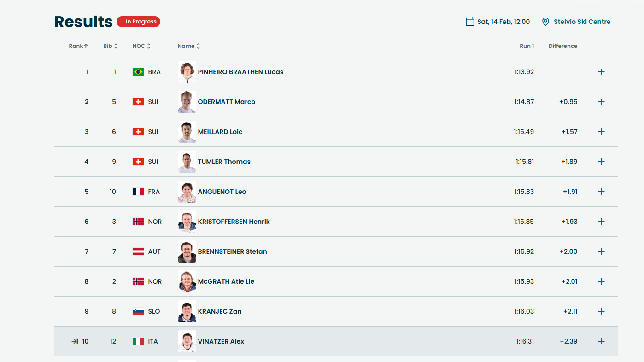The image size is (644, 362).
Task: Click Meillard Loic's profile photo
Action: (x=187, y=132)
